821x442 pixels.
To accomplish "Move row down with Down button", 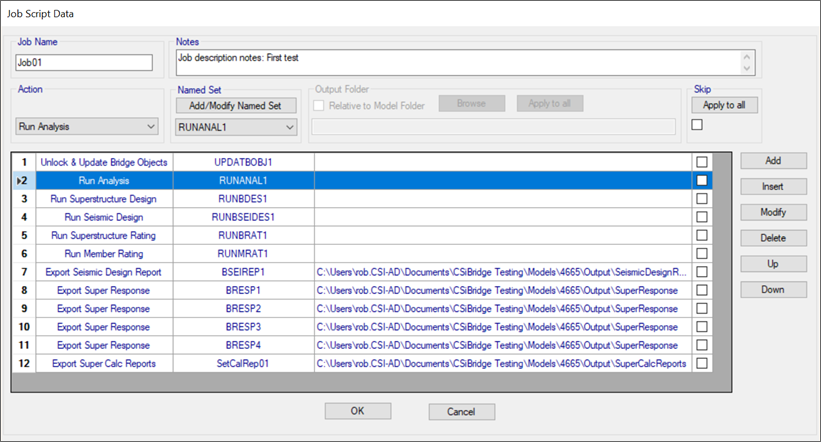I will [x=773, y=290].
